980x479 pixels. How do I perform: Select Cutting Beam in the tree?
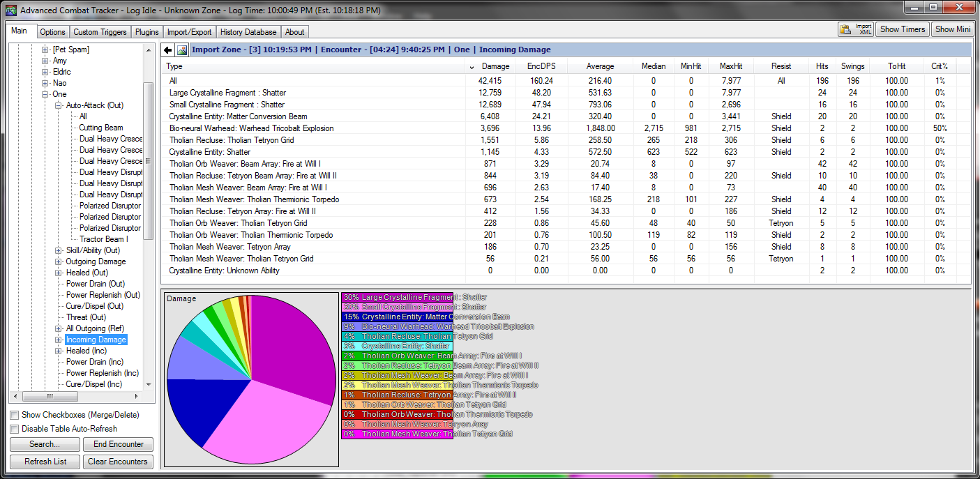(x=100, y=128)
